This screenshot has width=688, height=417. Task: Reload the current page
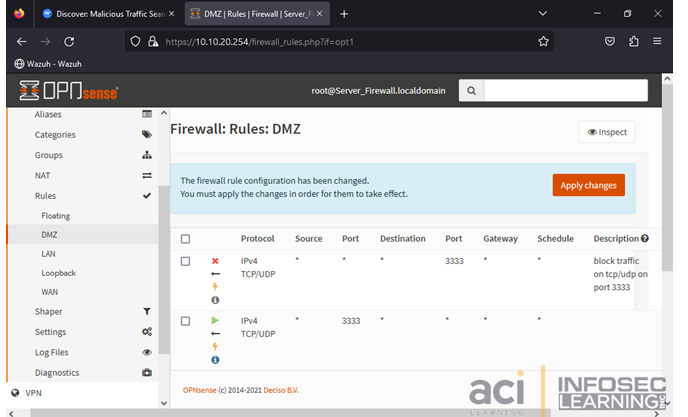[x=69, y=42]
